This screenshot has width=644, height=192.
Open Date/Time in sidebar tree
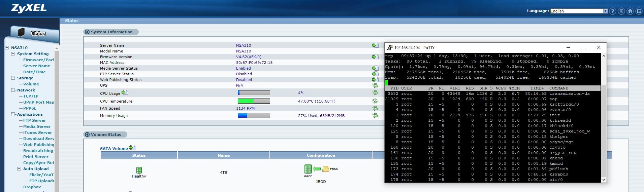click(x=34, y=72)
